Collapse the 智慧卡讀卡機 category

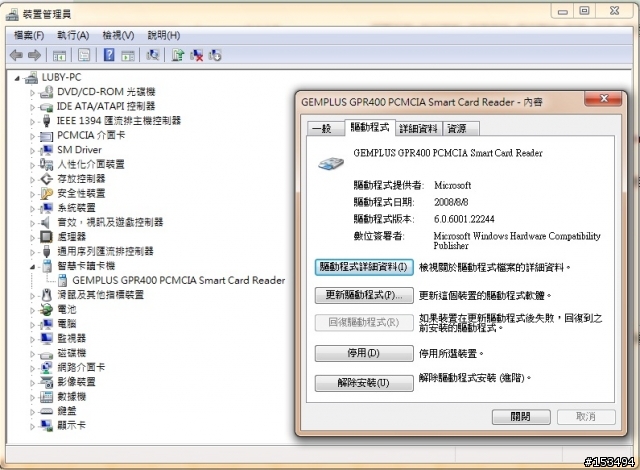(x=32, y=267)
